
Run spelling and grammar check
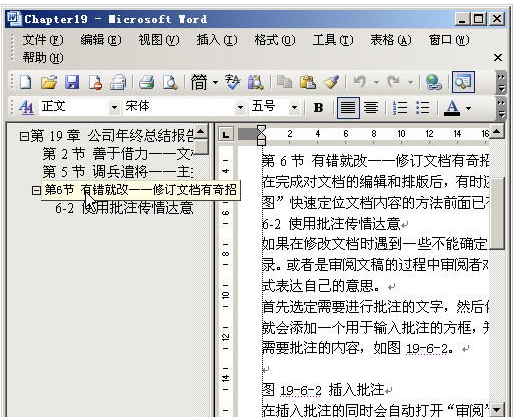[232, 82]
